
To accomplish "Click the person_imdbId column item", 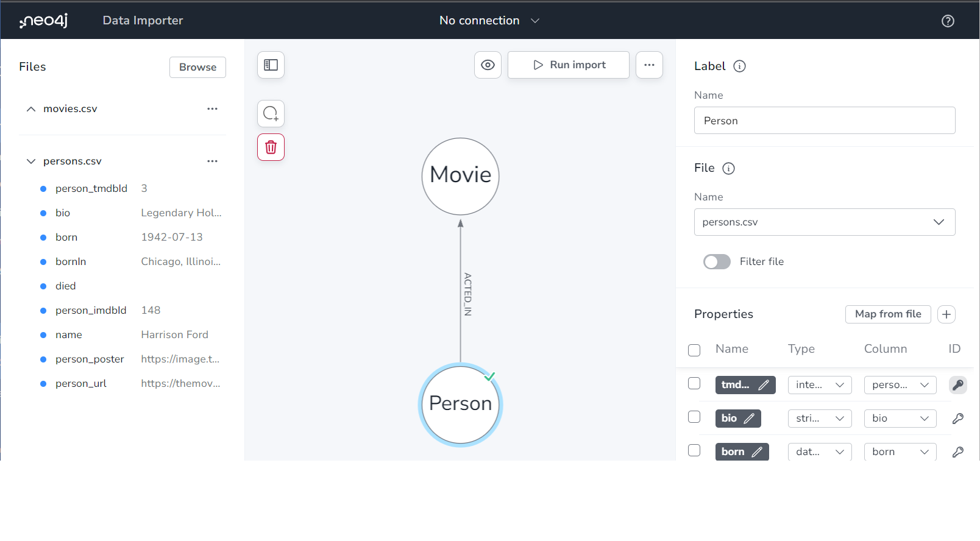I will pos(91,310).
